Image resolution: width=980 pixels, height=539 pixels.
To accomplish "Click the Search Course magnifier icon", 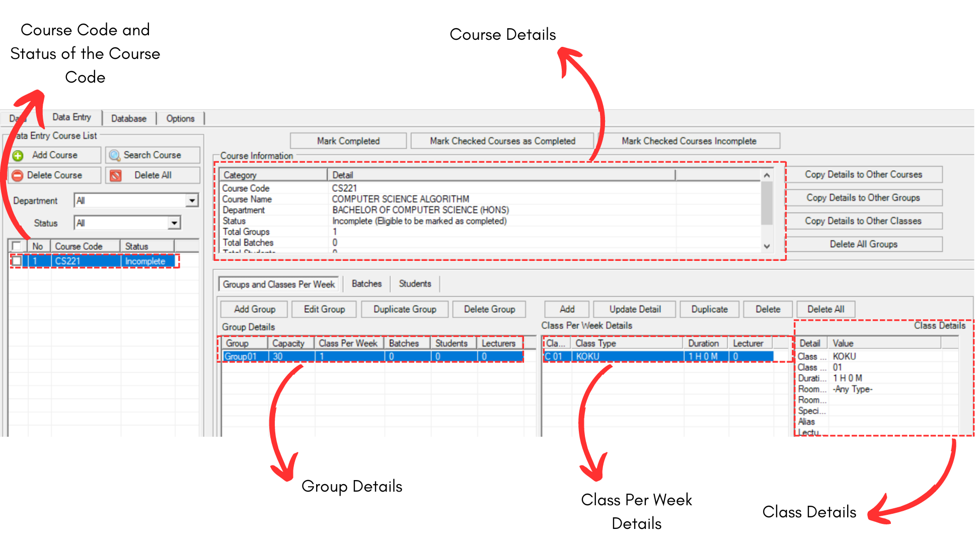I will [115, 155].
